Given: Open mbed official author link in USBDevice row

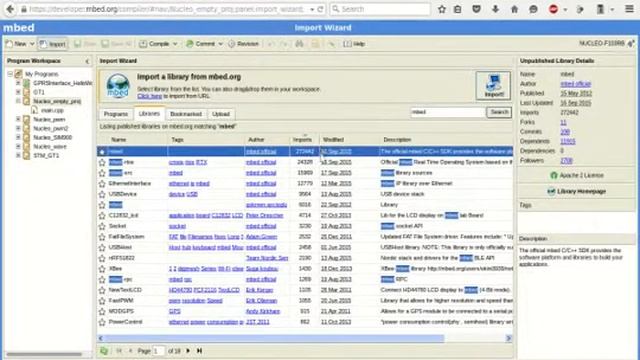Looking at the screenshot, I should click(x=261, y=194).
